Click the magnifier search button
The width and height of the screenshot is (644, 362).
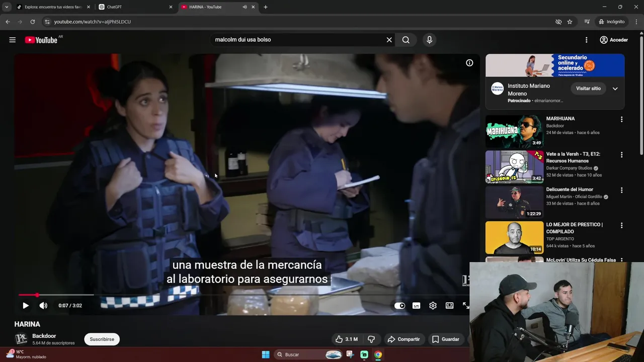point(406,40)
